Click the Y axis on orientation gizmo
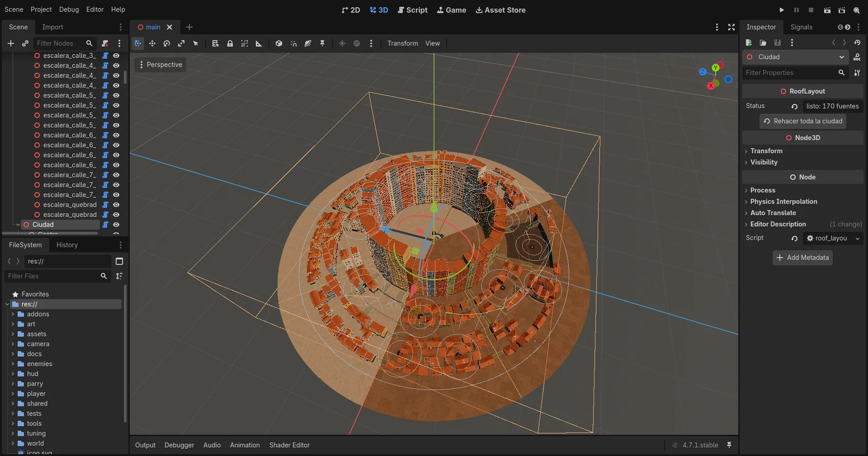The width and height of the screenshot is (868, 456). [x=715, y=68]
